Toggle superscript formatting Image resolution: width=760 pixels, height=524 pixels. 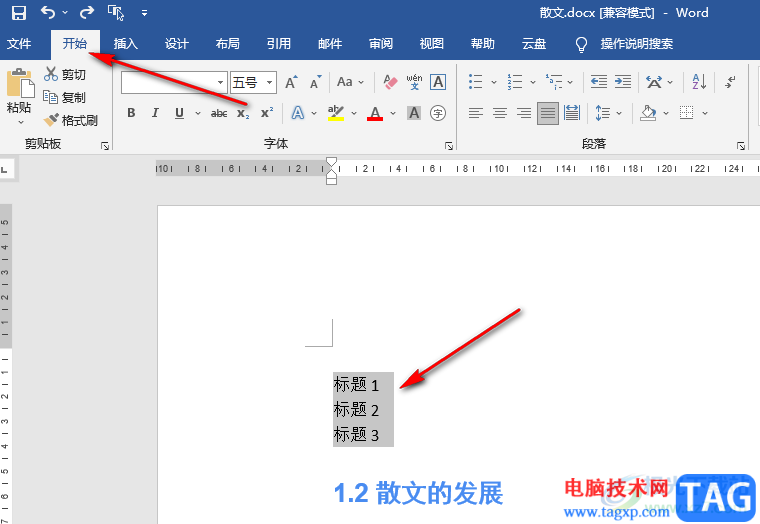[x=267, y=113]
